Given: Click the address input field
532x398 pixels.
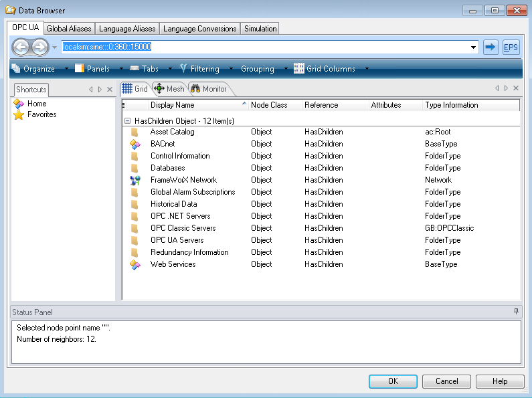Looking at the screenshot, I should pos(268,47).
